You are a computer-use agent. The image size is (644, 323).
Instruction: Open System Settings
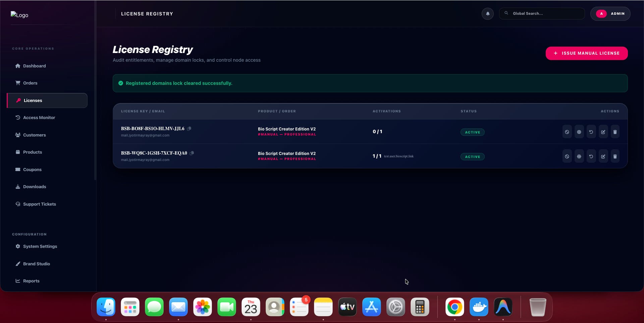47,247
